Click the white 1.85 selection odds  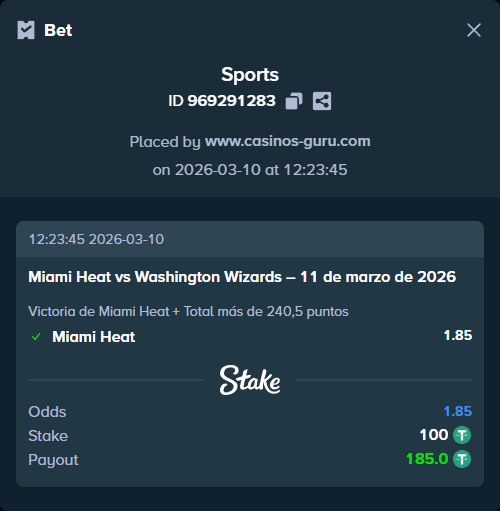[x=458, y=335]
